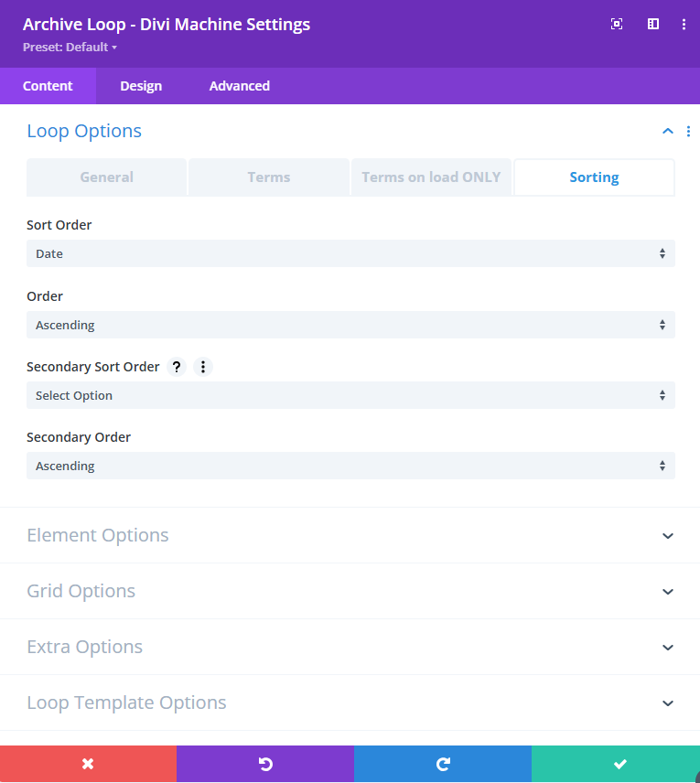Click the snap modal to sidebar icon
The image size is (700, 783).
tap(653, 25)
